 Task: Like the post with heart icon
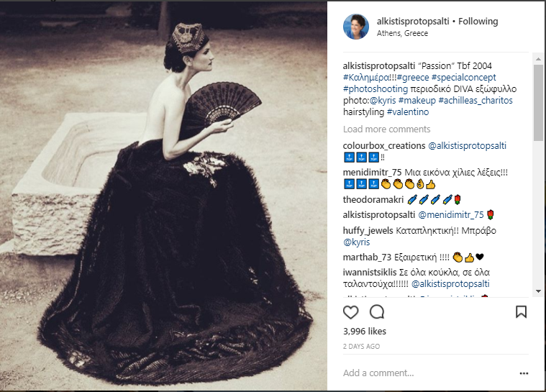[x=350, y=312]
